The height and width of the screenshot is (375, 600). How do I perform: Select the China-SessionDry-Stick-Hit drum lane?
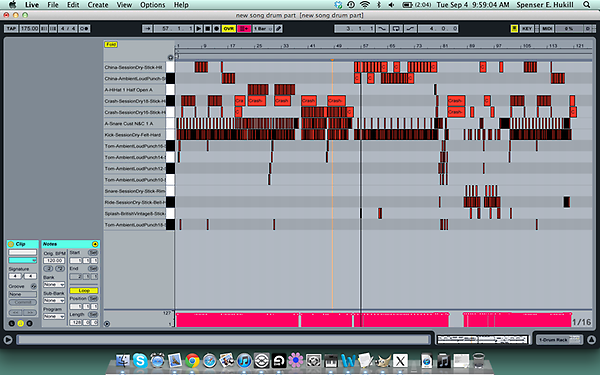(x=135, y=67)
